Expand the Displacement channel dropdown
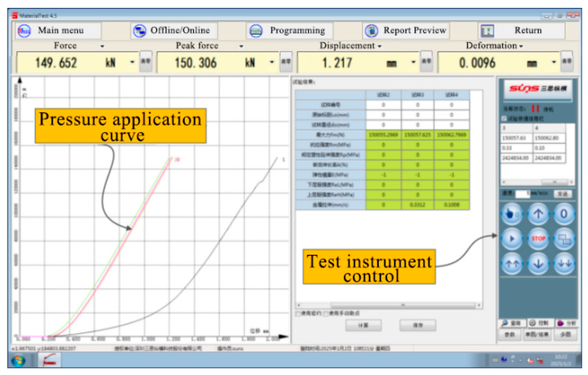This screenshot has width=588, height=375. 380,46
